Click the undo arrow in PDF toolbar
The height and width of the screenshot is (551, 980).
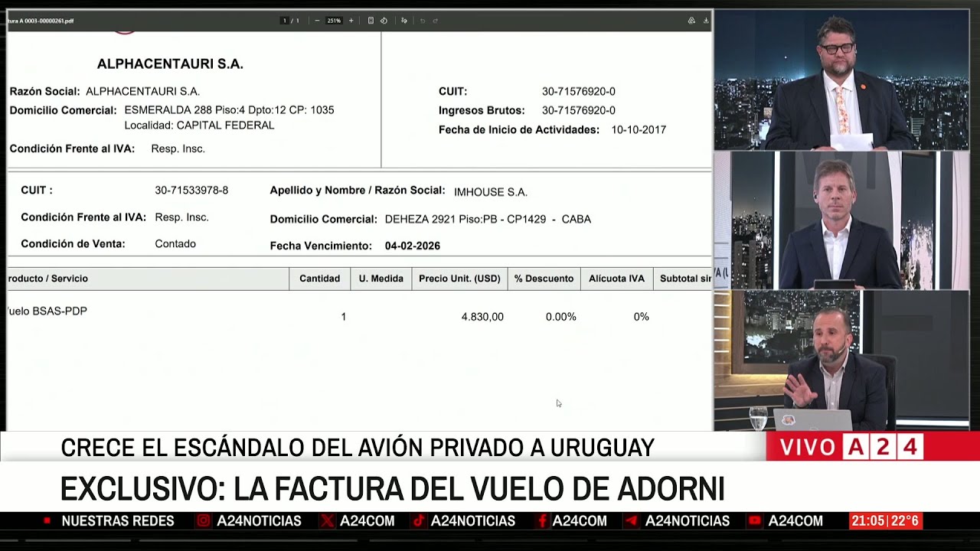pos(423,21)
